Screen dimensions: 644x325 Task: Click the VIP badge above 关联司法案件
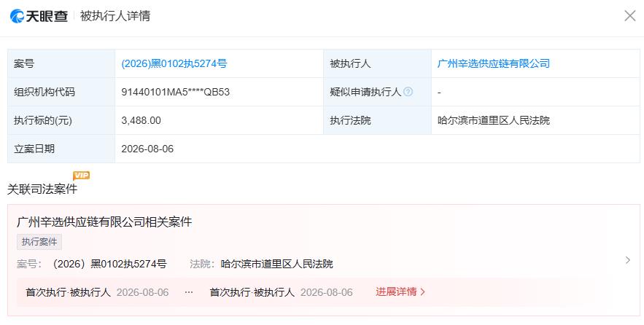pos(82,176)
